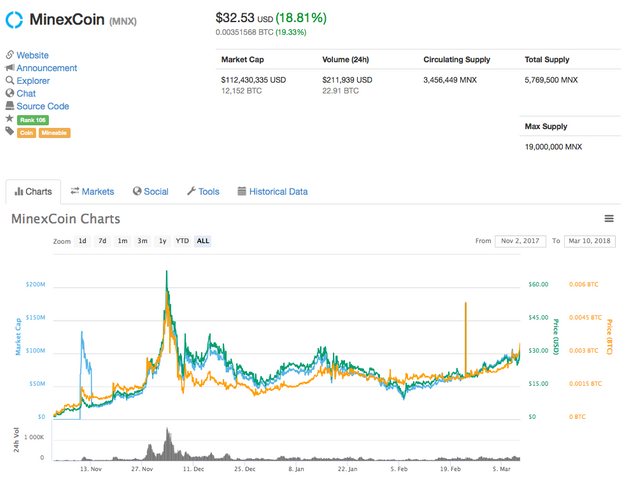Click the Market Cap column header
The image size is (640, 477).
[243, 60]
